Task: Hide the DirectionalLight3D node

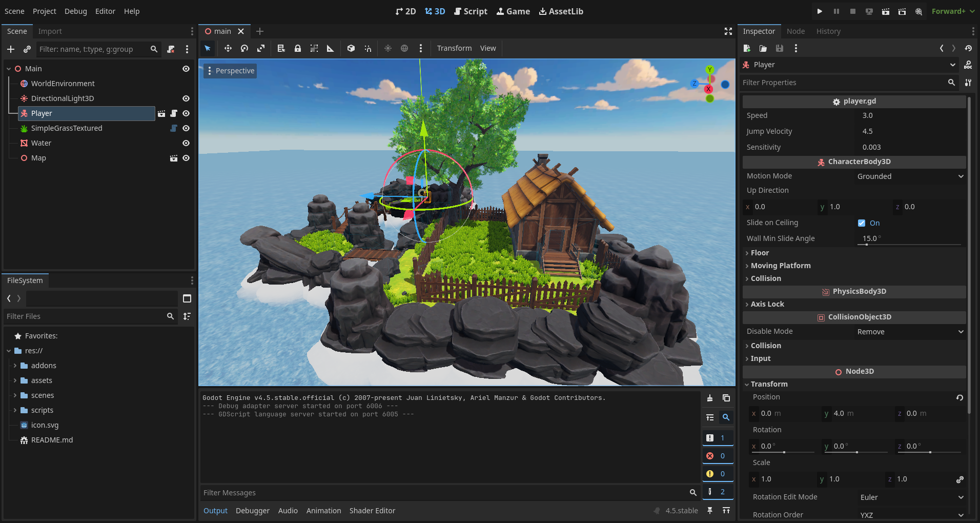Action: point(186,98)
